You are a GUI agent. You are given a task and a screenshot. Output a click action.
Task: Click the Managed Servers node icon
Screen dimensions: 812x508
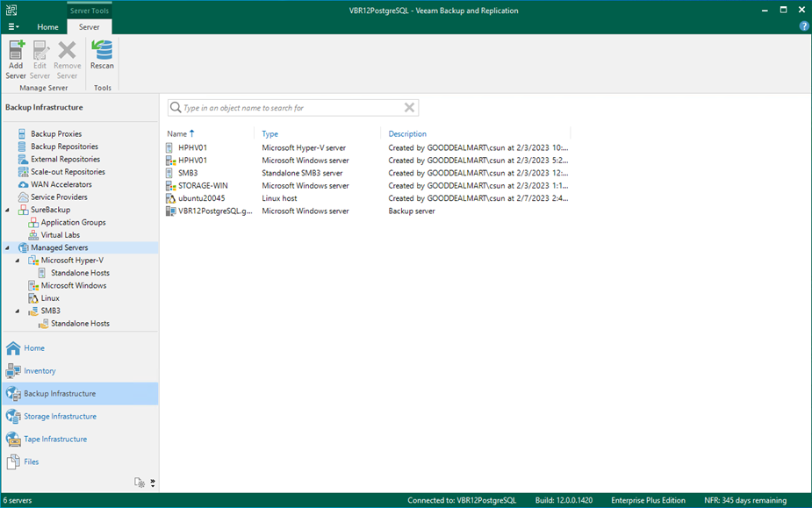[x=24, y=247]
